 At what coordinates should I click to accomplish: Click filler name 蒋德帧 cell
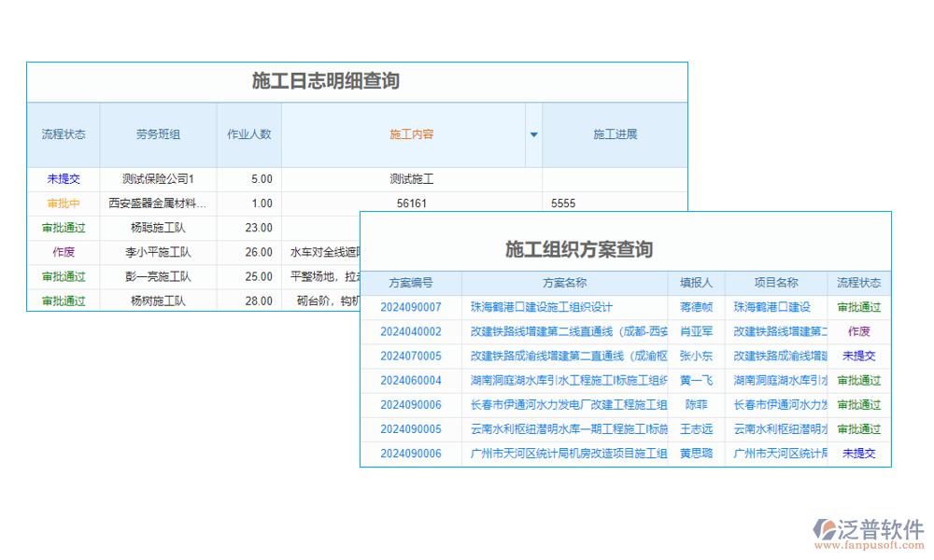pos(696,306)
